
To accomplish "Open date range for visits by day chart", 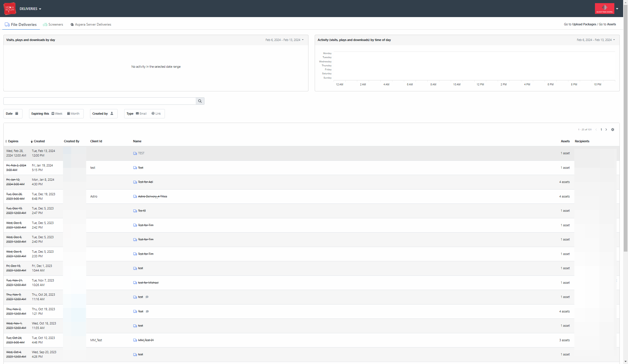I will [285, 40].
